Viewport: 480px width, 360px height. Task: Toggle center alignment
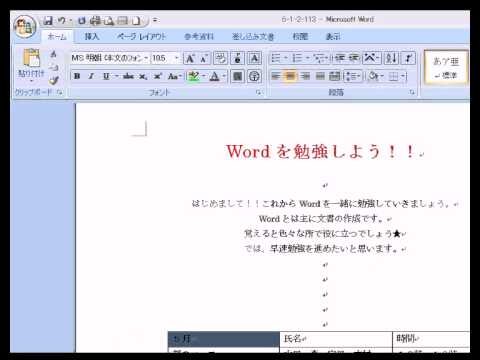(290, 76)
